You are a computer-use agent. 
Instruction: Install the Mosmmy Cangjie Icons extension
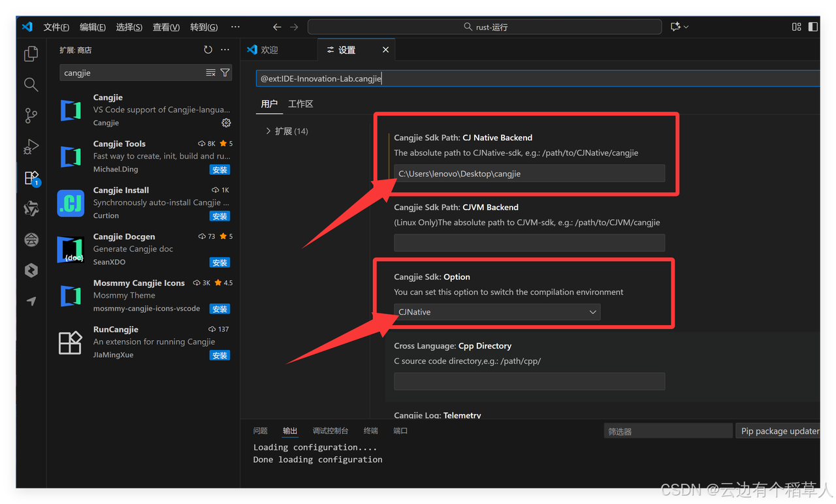tap(219, 309)
